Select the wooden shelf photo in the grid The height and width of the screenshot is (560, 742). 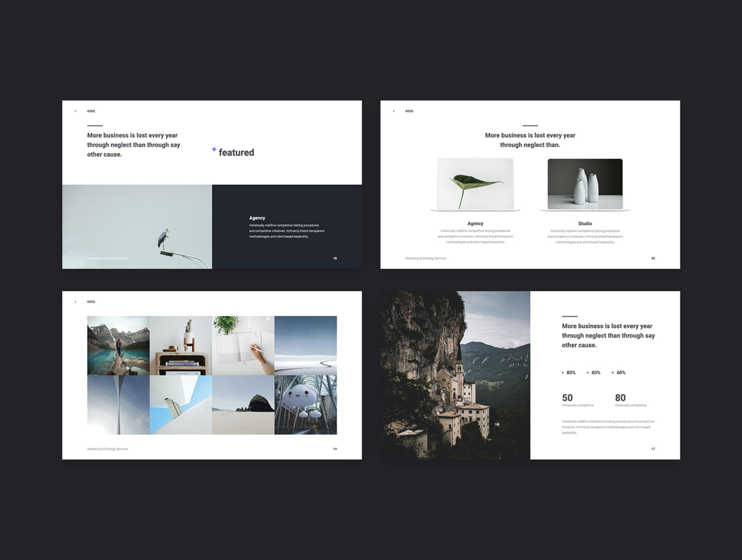pyautogui.click(x=181, y=345)
